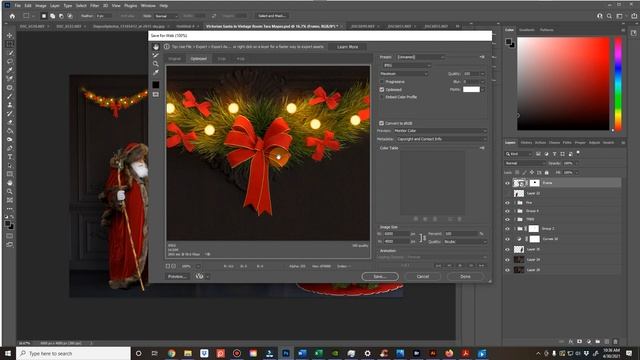Open the layer blend mode Normal dropdown
The height and width of the screenshot is (360, 640).
(x=525, y=163)
